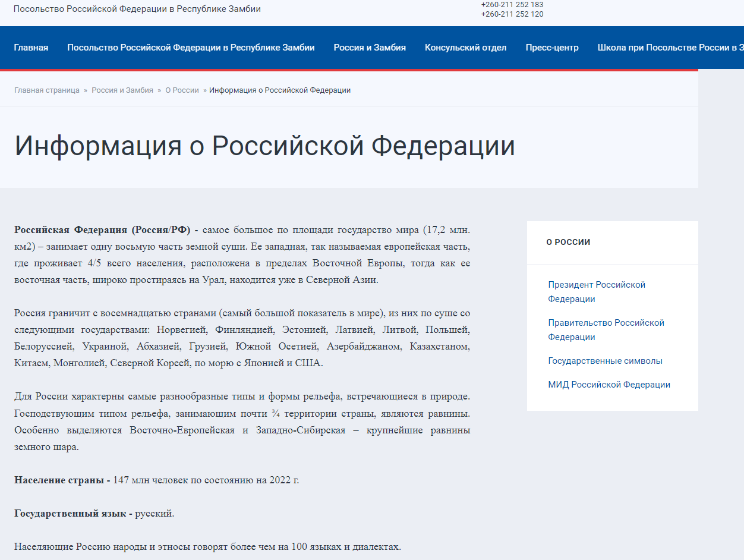Open the Главная item in navigation bar
Image resolution: width=744 pixels, height=560 pixels.
[x=31, y=48]
